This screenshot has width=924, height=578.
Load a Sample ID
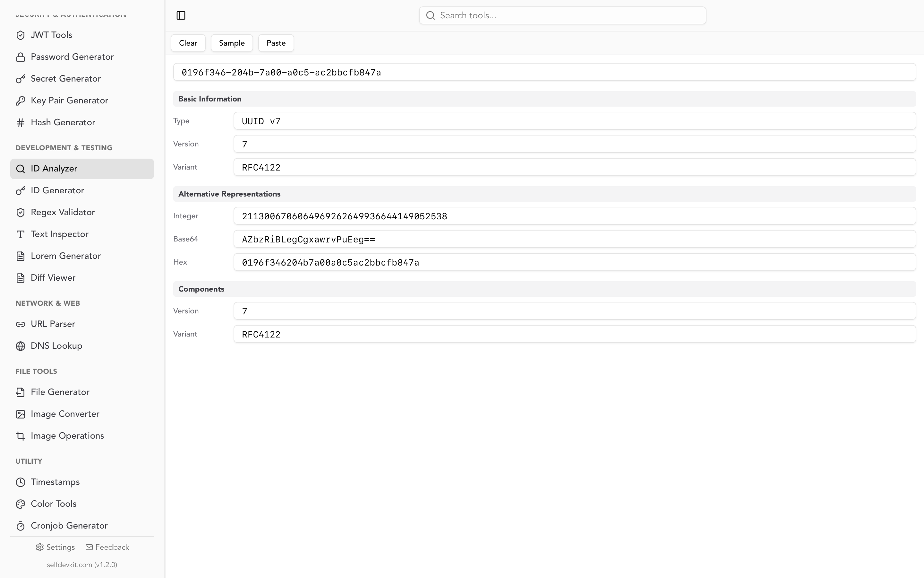[x=232, y=43]
